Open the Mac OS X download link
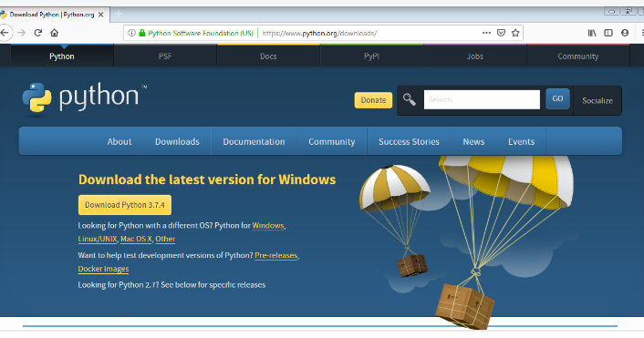The height and width of the screenshot is (338, 644). point(136,239)
